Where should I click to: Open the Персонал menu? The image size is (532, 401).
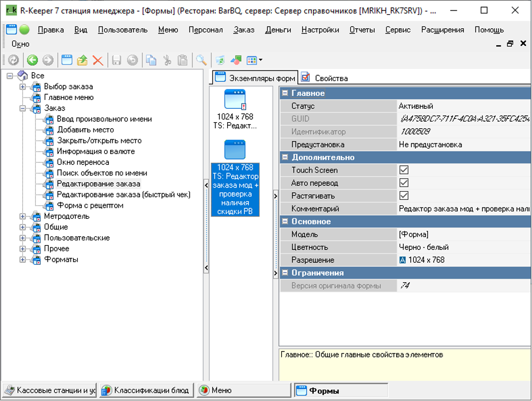pos(205,30)
